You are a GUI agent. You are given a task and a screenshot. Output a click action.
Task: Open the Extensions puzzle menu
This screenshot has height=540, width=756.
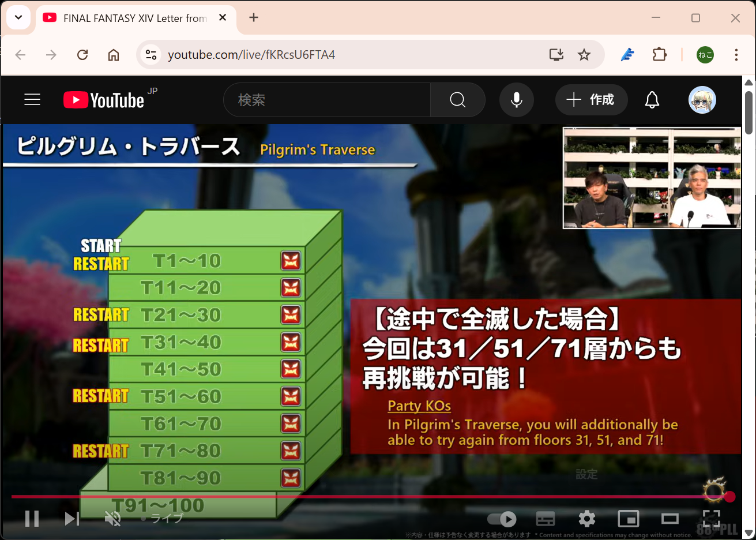click(x=659, y=55)
